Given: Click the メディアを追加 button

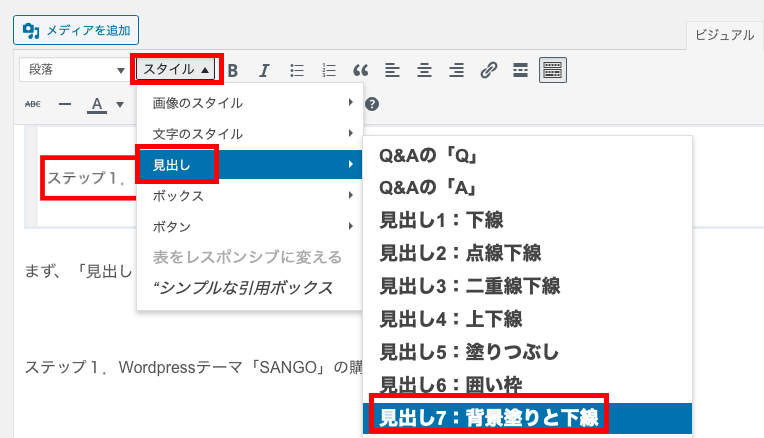Looking at the screenshot, I should click(x=76, y=30).
